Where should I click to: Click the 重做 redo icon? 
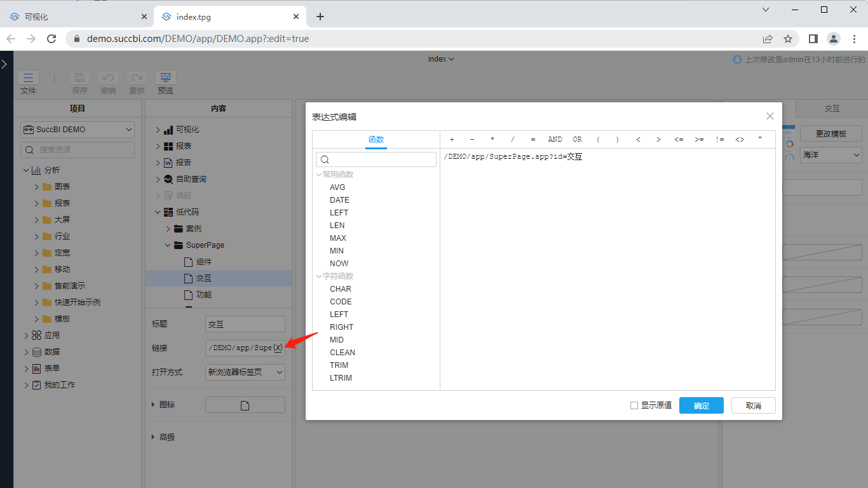tap(137, 78)
